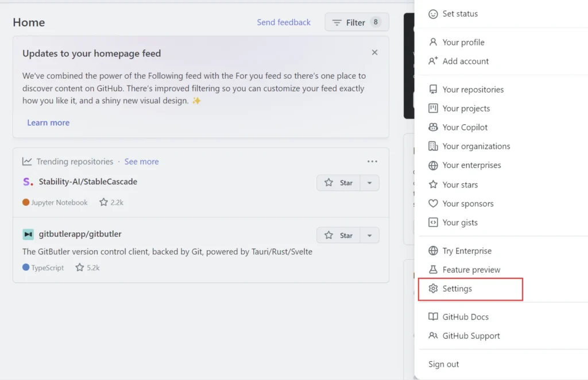Expand star list dropdown for StableCascade
This screenshot has width=588, height=380.
click(370, 183)
